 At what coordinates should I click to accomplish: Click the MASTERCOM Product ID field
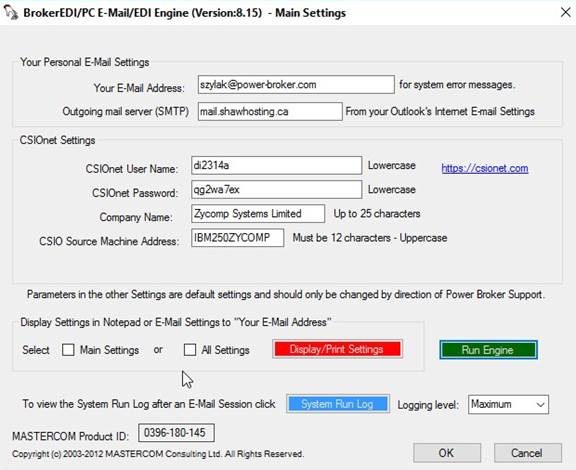pos(176,433)
